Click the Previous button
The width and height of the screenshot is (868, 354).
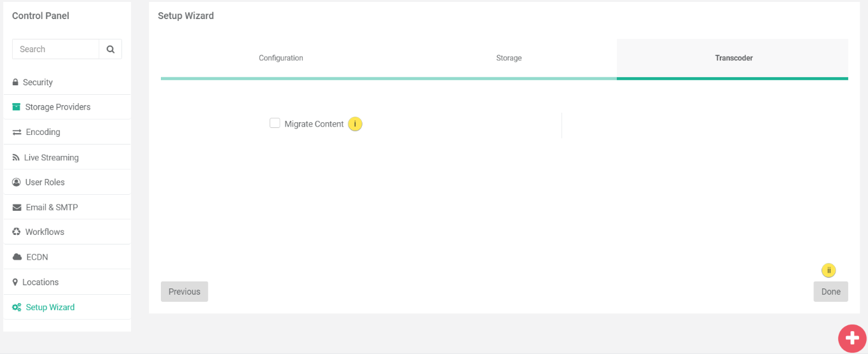click(184, 292)
